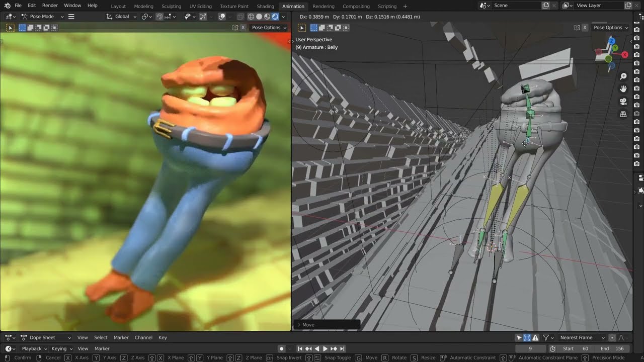Open the Edit menu
Screen dimensions: 644x362
point(32,5)
